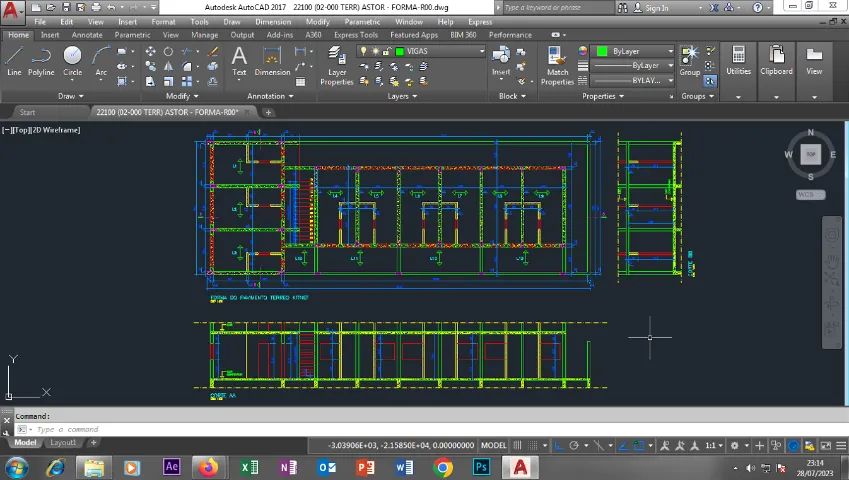The image size is (849, 480).
Task: Expand the Layers panel
Action: pyautogui.click(x=402, y=96)
